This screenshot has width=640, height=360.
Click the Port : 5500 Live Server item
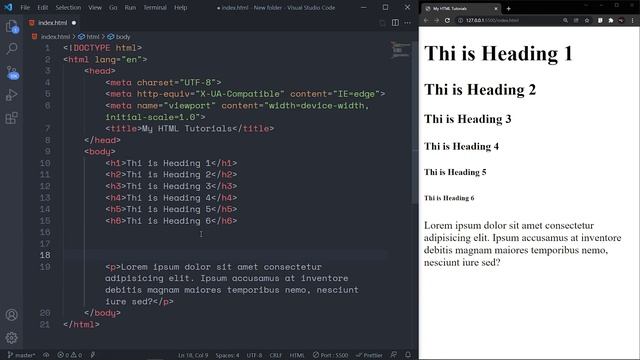(x=330, y=355)
